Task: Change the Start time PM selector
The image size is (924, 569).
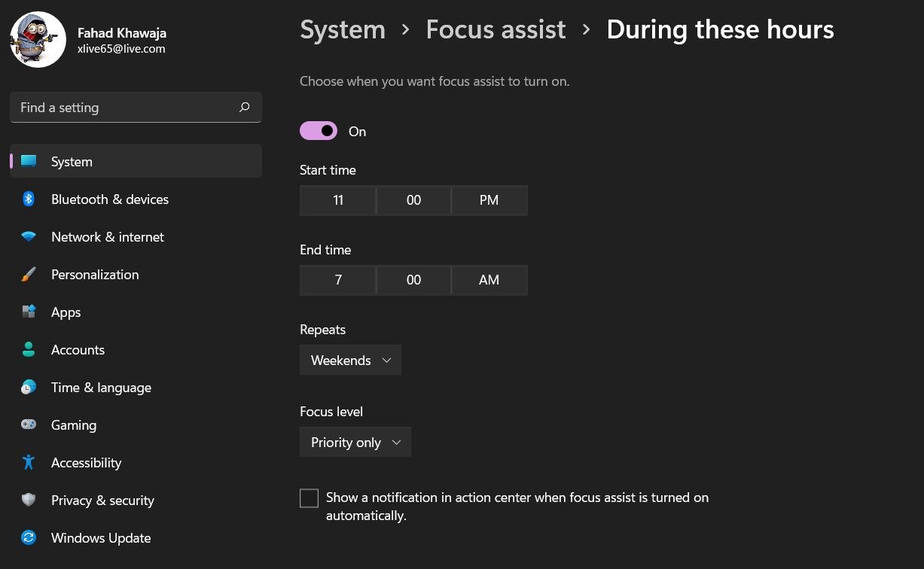Action: 489,200
